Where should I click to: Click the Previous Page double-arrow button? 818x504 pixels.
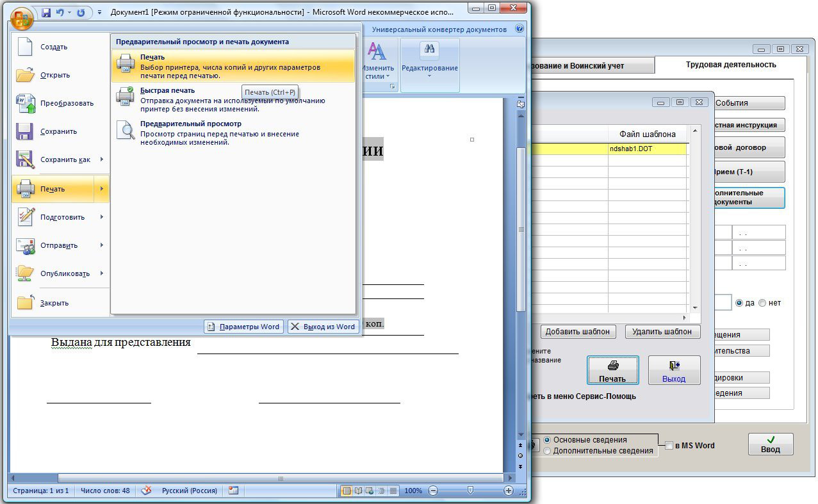coord(521,445)
